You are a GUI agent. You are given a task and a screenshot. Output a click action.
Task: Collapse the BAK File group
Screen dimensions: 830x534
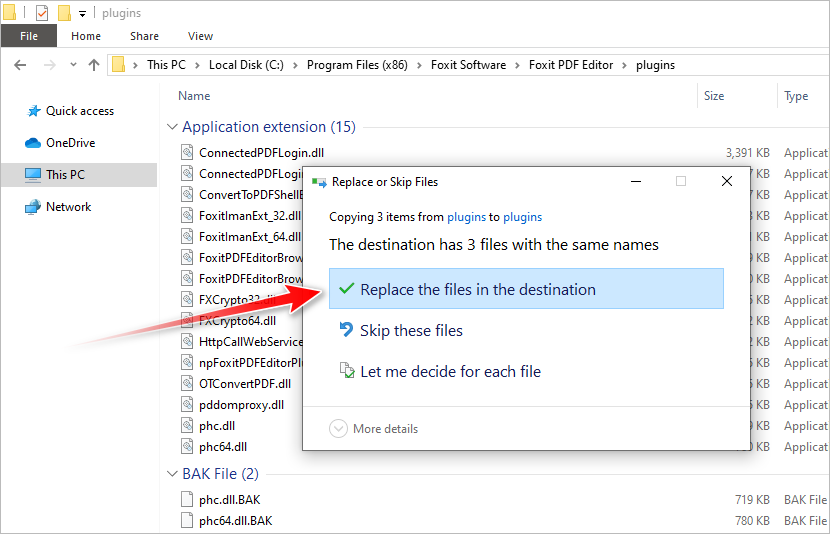(x=170, y=474)
